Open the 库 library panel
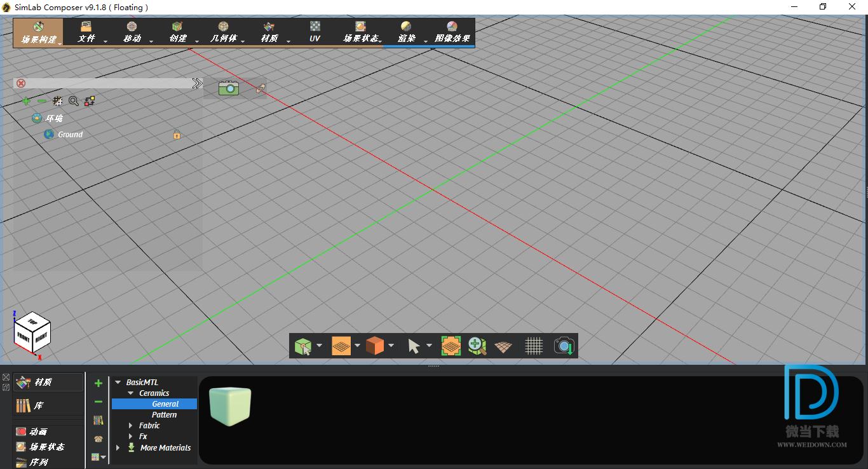 [x=49, y=405]
